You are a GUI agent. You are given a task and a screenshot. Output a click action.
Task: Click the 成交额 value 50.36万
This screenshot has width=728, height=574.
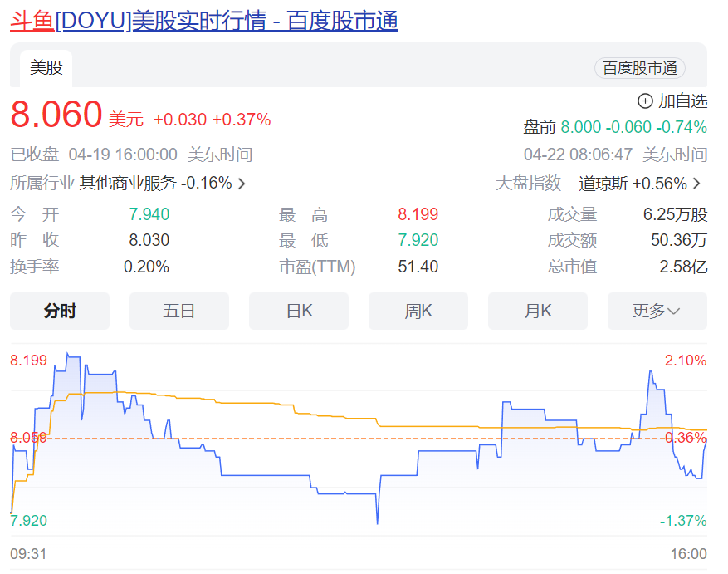679,240
